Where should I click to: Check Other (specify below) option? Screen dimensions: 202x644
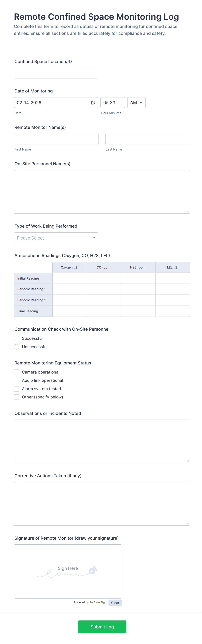(17, 397)
